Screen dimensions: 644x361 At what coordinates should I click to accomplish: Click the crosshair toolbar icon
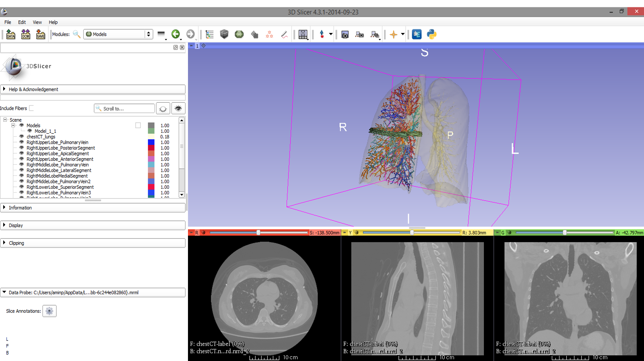(x=393, y=35)
